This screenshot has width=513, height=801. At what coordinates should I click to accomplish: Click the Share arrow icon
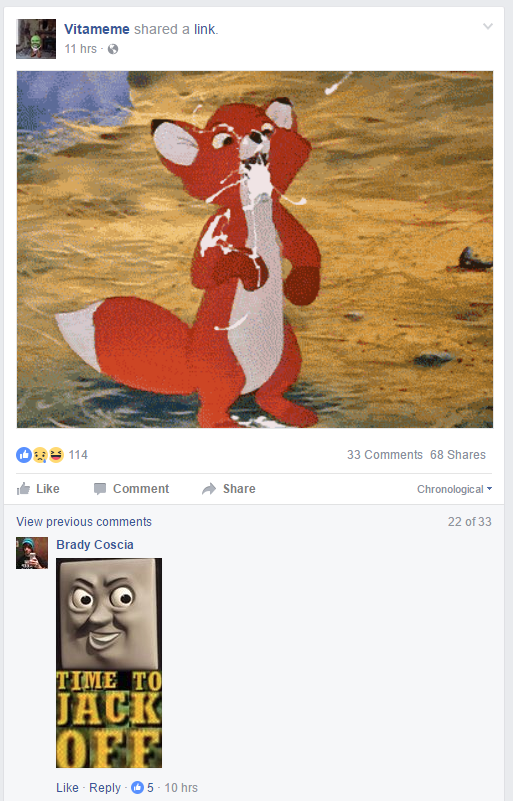209,489
